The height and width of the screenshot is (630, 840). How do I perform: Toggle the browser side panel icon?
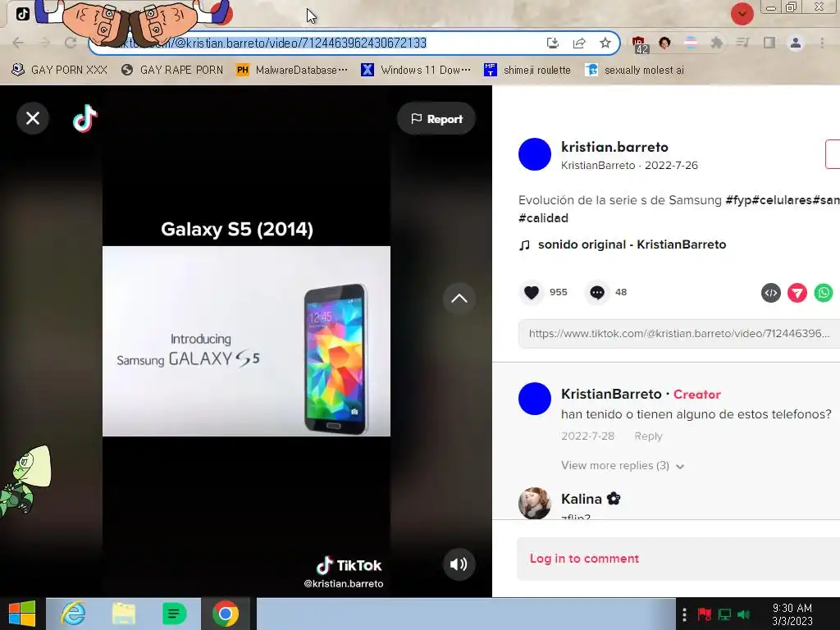769,43
